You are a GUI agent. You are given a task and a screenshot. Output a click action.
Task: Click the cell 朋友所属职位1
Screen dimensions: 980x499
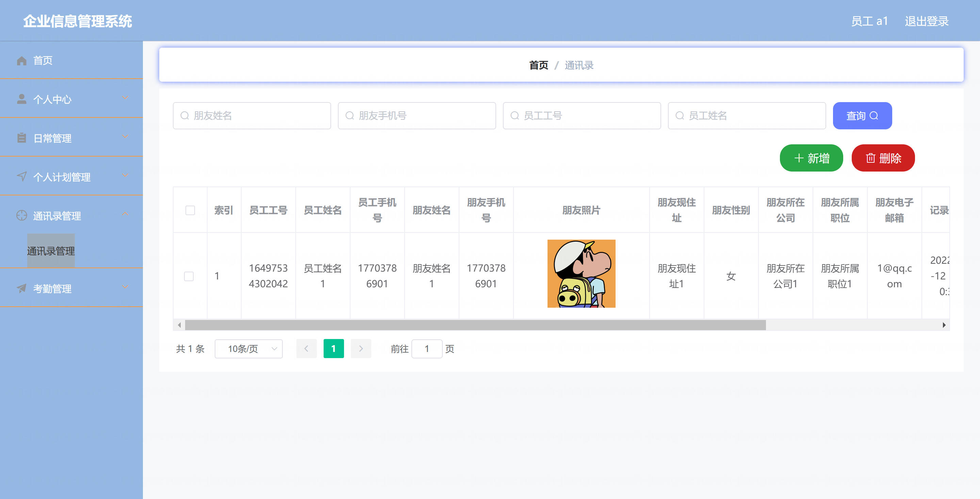839,276
